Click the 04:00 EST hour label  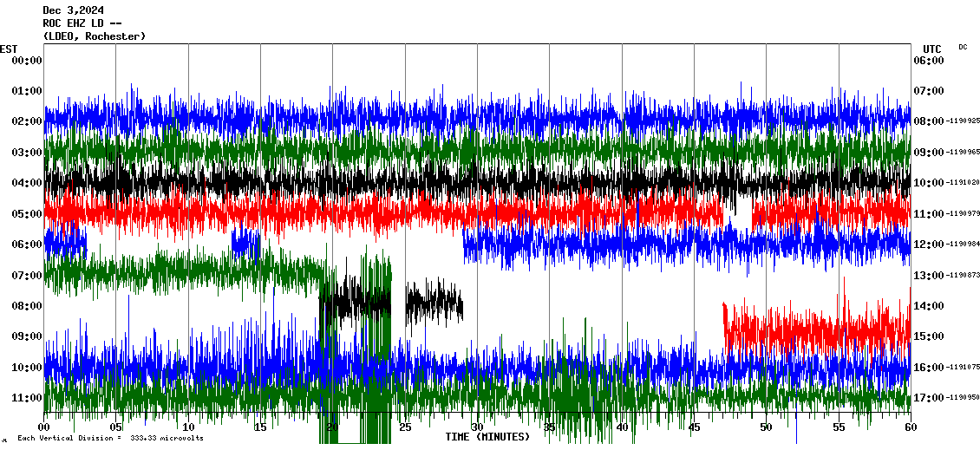pos(26,183)
